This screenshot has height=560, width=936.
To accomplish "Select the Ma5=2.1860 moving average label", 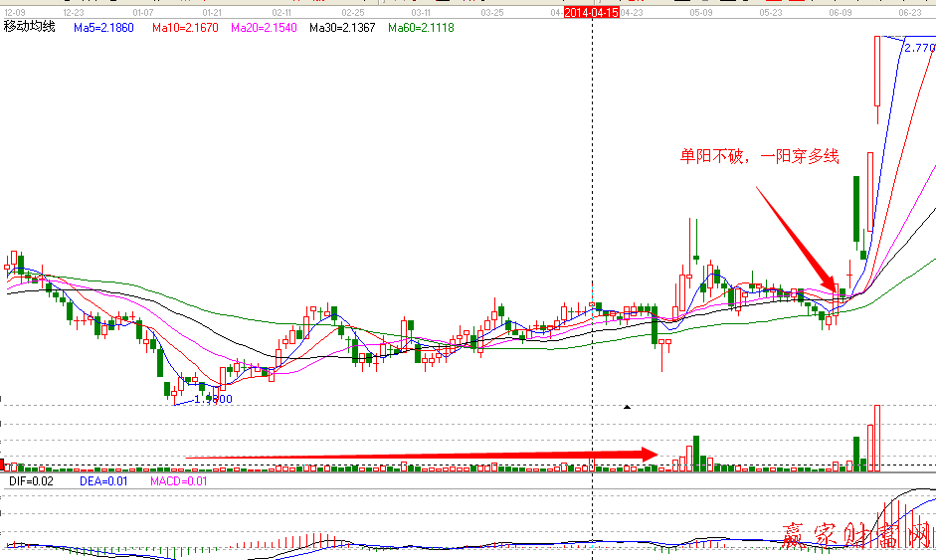I will (103, 28).
